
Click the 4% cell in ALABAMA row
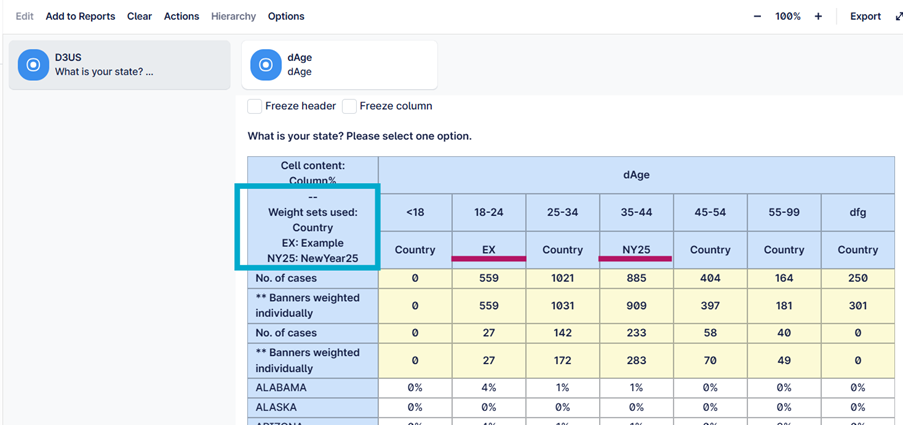489,388
